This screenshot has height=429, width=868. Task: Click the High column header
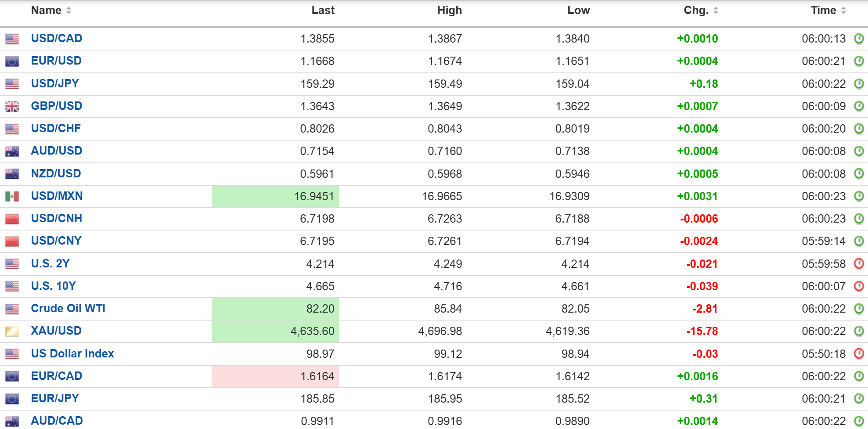coord(450,10)
